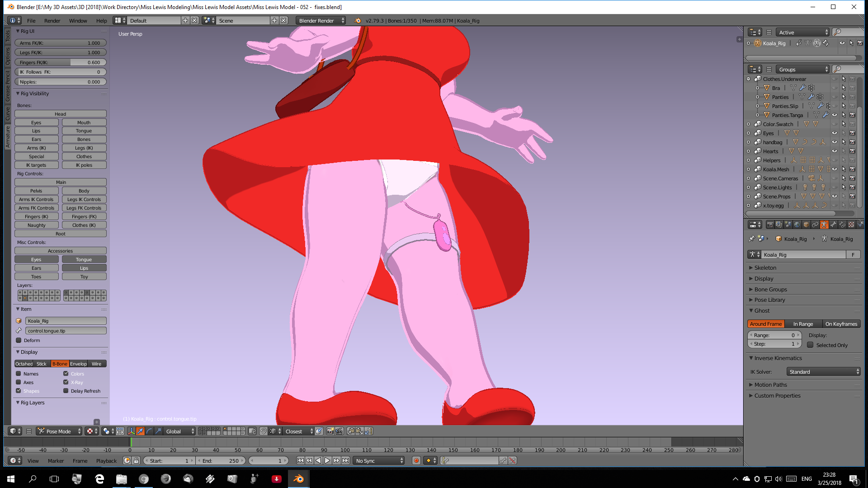Open the IK Solver Standard dropdown
868x488 pixels.
823,371
